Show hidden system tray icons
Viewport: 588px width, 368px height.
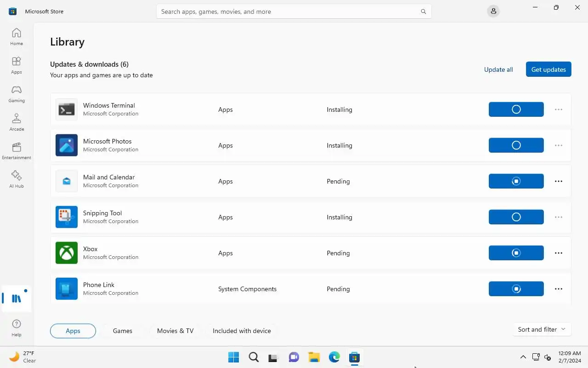pos(523,357)
